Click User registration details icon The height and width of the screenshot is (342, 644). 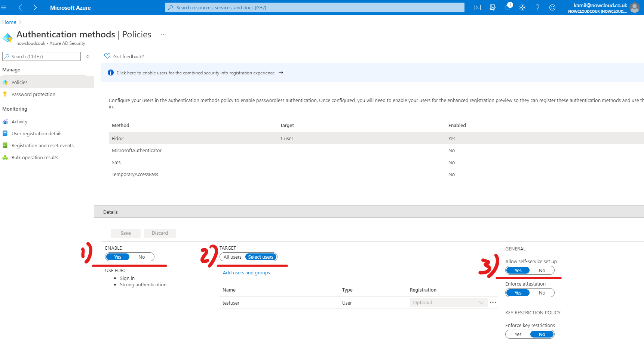click(5, 133)
